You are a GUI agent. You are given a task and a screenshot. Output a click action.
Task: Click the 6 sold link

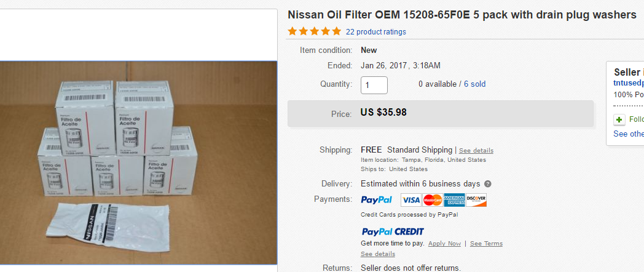[474, 84]
